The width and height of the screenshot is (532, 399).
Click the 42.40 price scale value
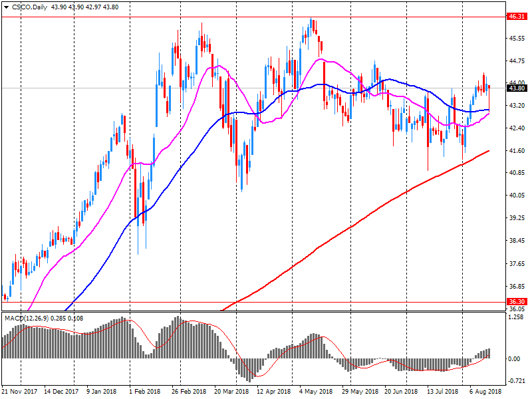coord(517,128)
